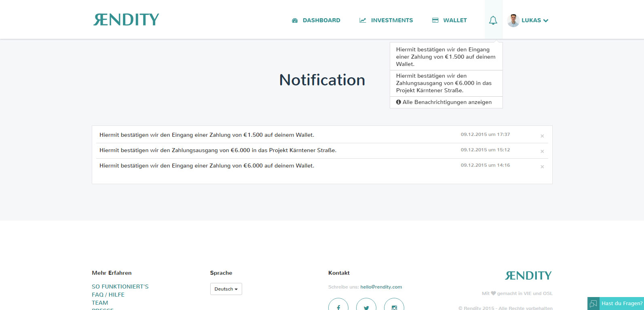The height and width of the screenshot is (310, 644).
Task: Open the Dashboard menu item
Action: pos(316,20)
